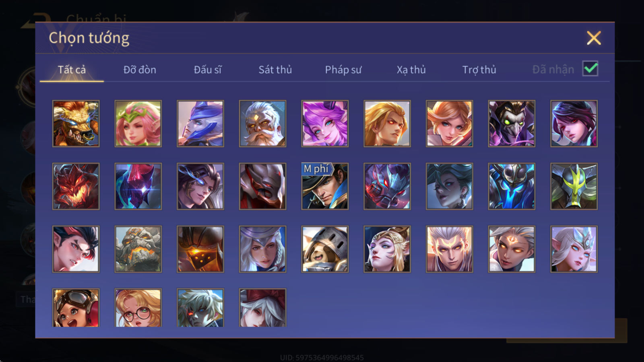
Task: Pick the blue glowing armored knight hero
Action: pyautogui.click(x=512, y=186)
